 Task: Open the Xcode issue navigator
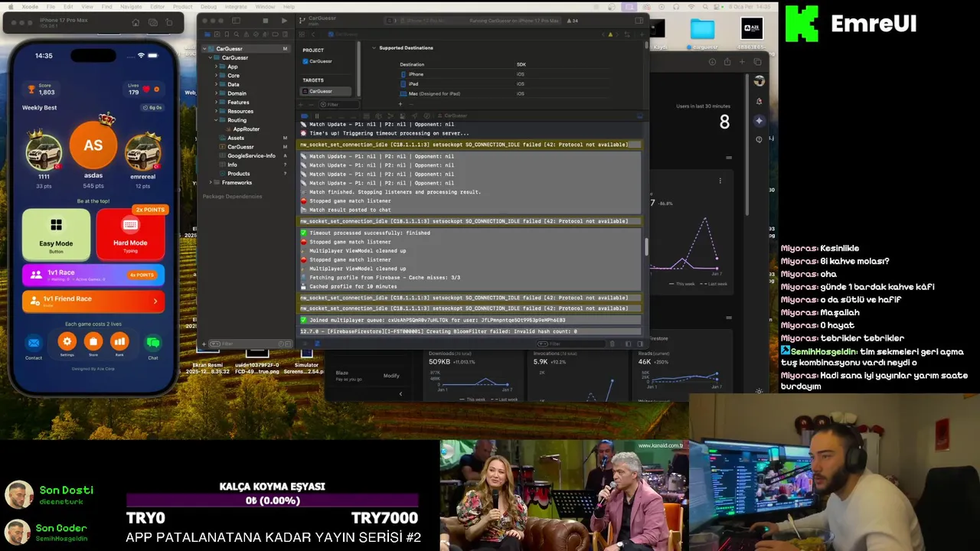click(x=246, y=34)
